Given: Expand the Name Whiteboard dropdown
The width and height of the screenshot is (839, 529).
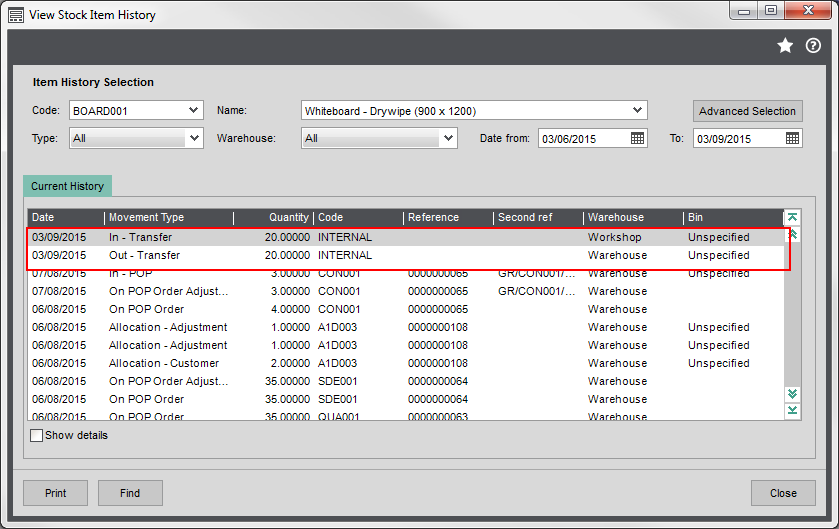Looking at the screenshot, I should [637, 111].
